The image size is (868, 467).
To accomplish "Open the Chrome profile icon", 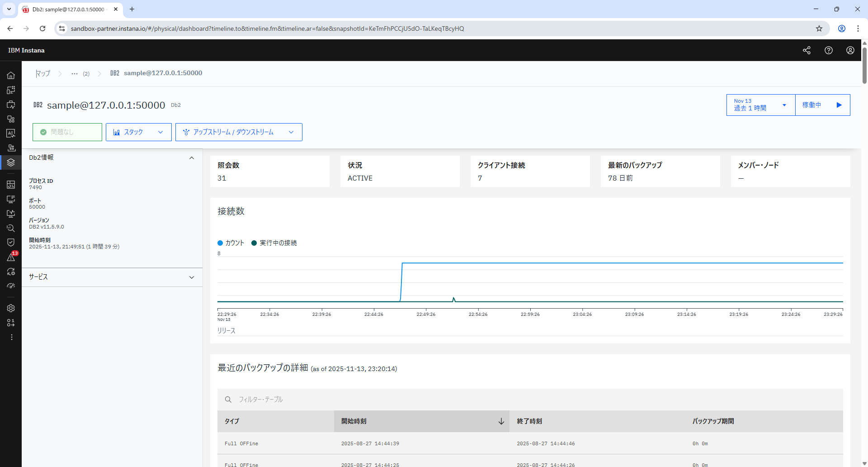I will 842,29.
